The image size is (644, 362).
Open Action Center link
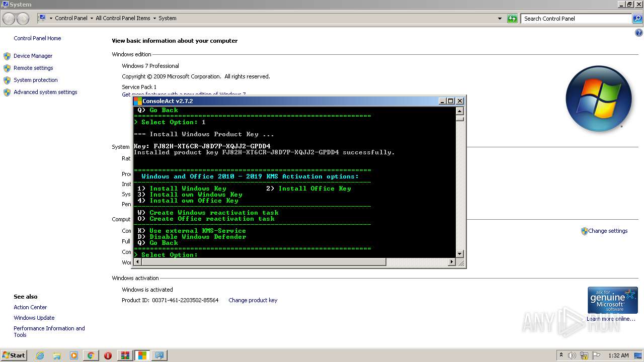pyautogui.click(x=30, y=307)
